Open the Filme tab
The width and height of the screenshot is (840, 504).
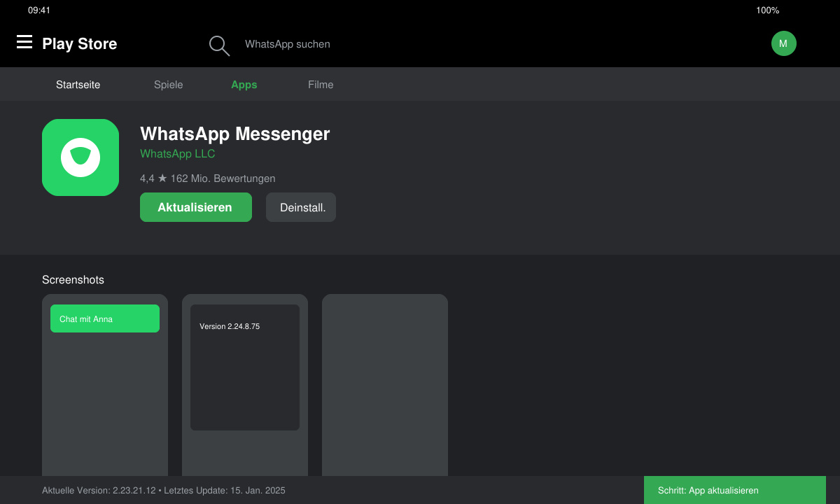click(x=321, y=85)
